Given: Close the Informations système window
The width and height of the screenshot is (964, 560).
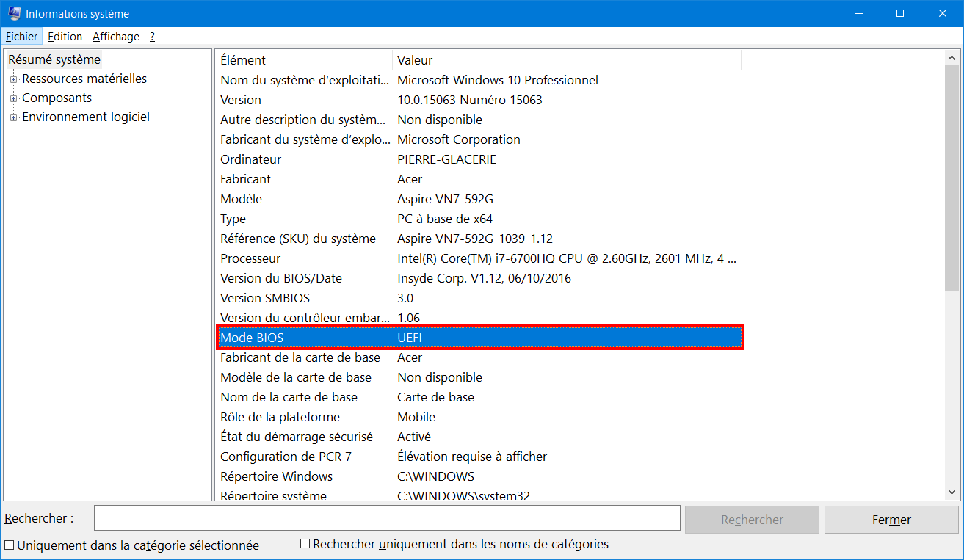Looking at the screenshot, I should [x=943, y=13].
